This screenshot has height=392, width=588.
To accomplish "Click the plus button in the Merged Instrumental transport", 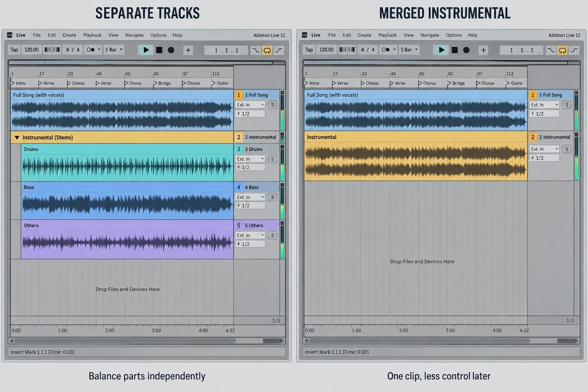I will (483, 50).
